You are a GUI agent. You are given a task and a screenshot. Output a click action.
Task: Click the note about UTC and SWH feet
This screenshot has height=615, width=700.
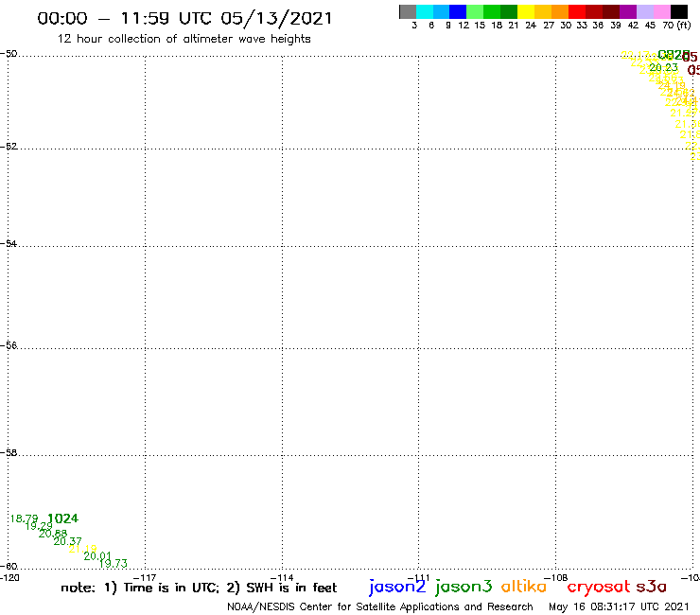[x=199, y=588]
